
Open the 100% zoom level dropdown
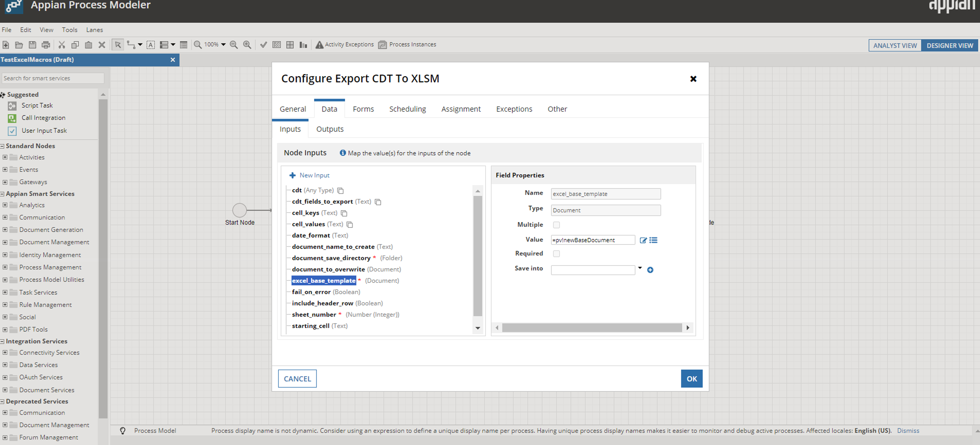pos(223,45)
